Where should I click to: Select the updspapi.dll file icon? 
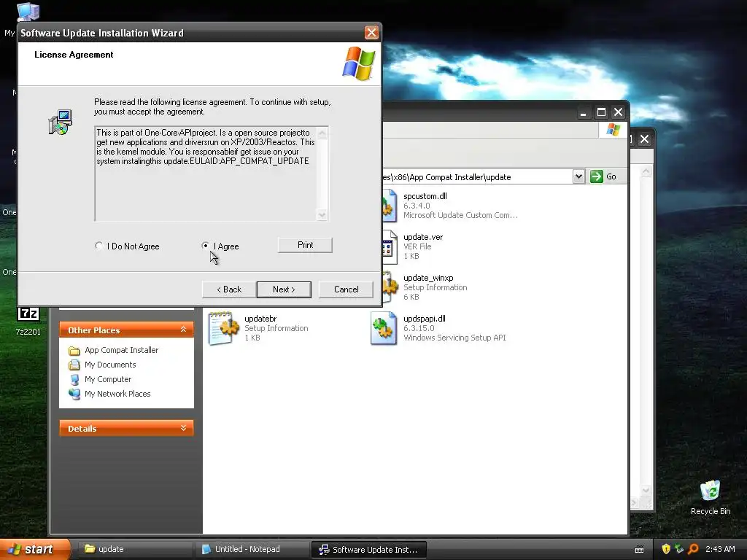[384, 328]
